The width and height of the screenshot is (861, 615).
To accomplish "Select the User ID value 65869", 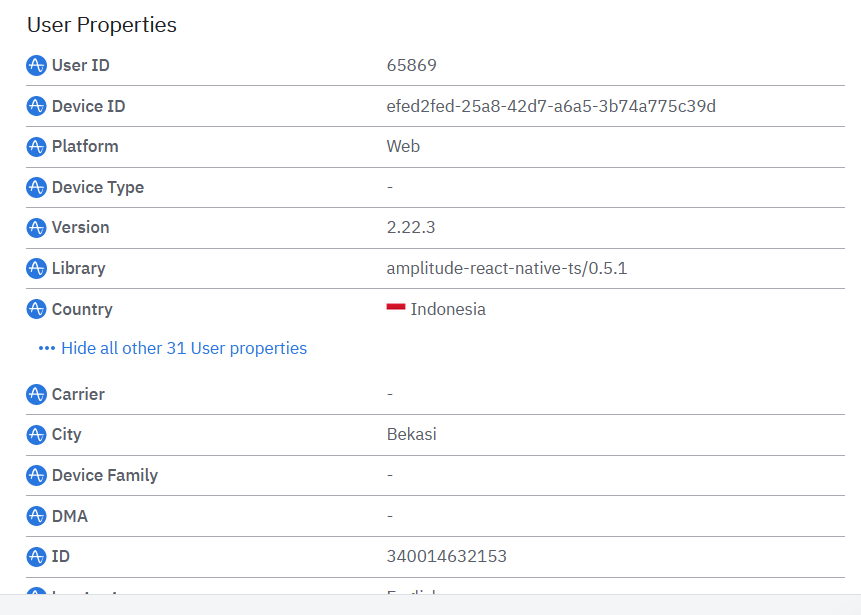I will click(411, 66).
